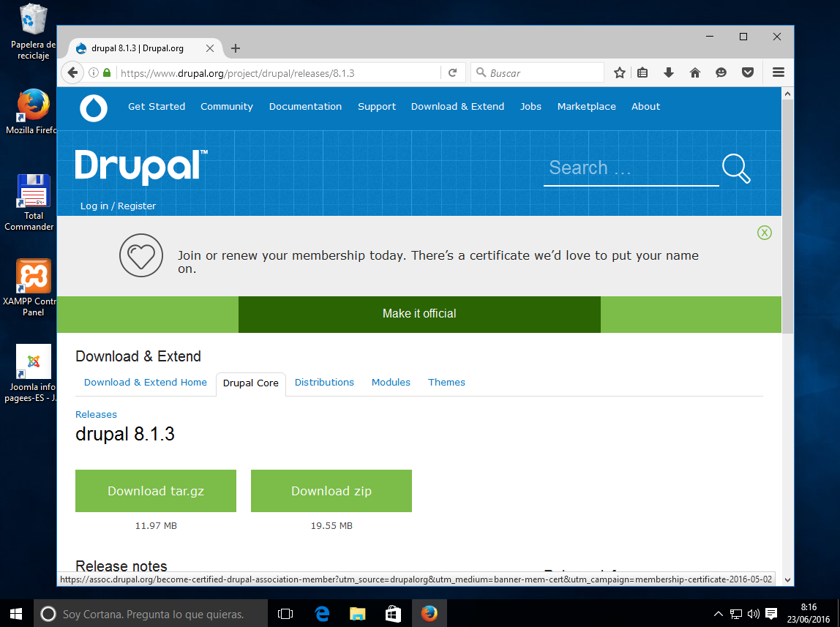Screen dimensions: 840x627
Task: Open the Documentation menu item
Action: pyautogui.click(x=305, y=107)
